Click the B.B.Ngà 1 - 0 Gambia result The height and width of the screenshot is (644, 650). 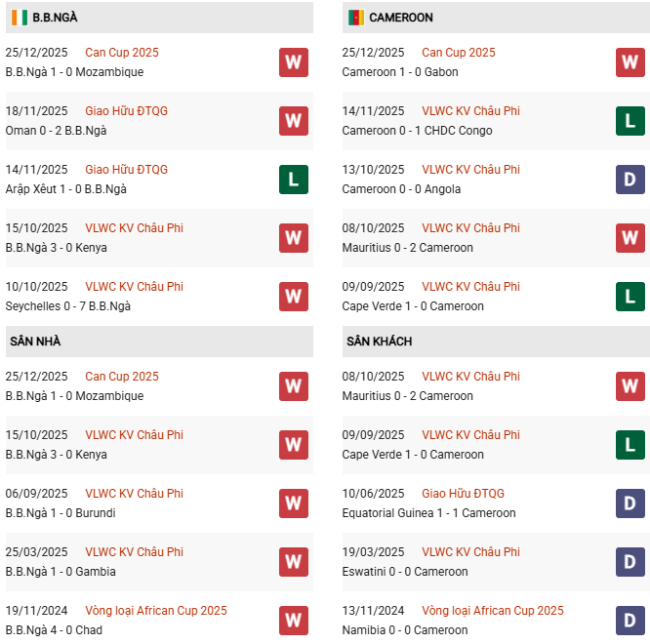61,572
